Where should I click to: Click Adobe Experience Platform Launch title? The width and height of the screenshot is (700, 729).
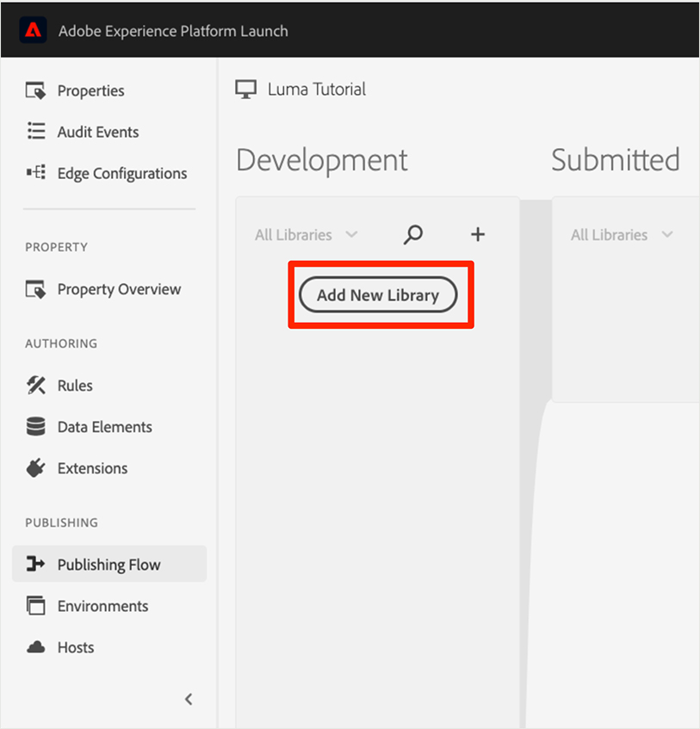coord(173,31)
